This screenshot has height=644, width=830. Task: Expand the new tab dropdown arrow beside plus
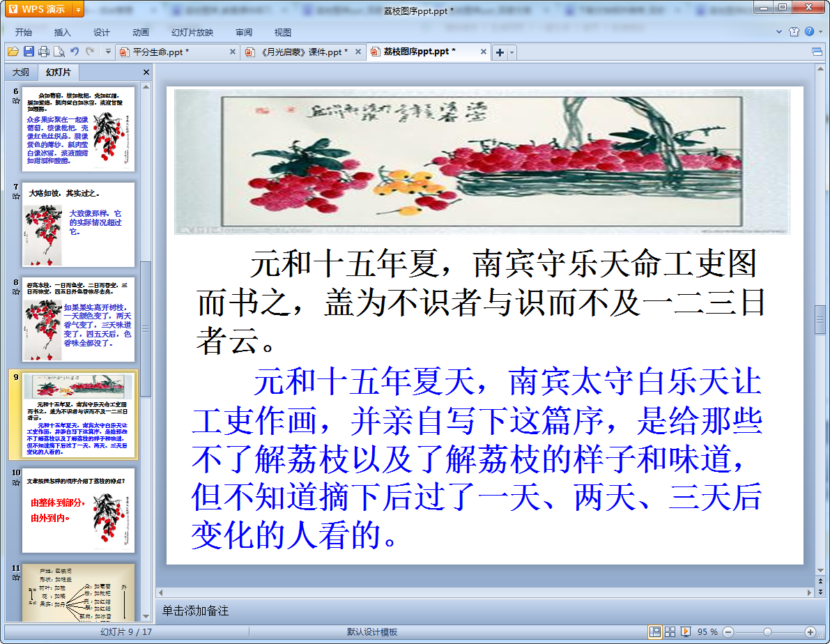tap(512, 52)
